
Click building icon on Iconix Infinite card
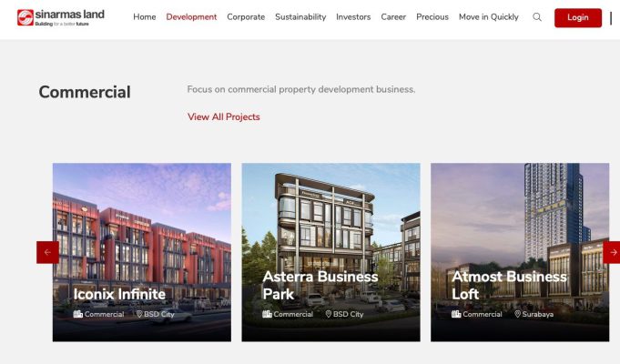coord(78,314)
